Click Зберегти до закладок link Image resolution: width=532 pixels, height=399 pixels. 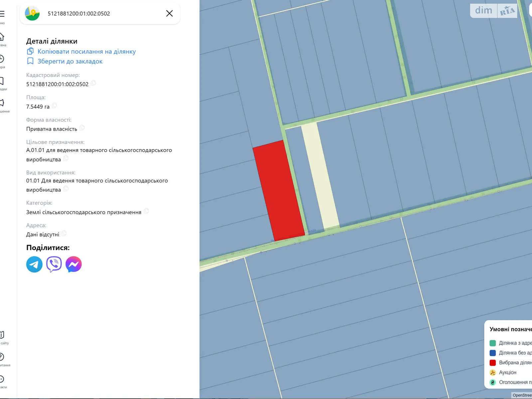[70, 61]
